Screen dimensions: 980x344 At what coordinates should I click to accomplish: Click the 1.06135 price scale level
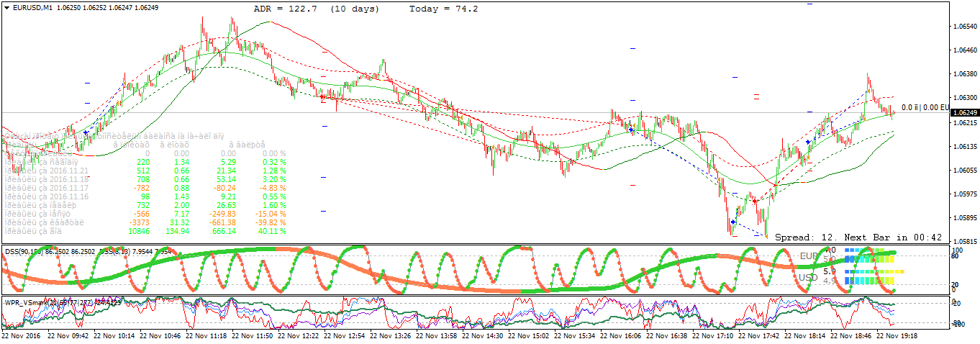point(964,146)
